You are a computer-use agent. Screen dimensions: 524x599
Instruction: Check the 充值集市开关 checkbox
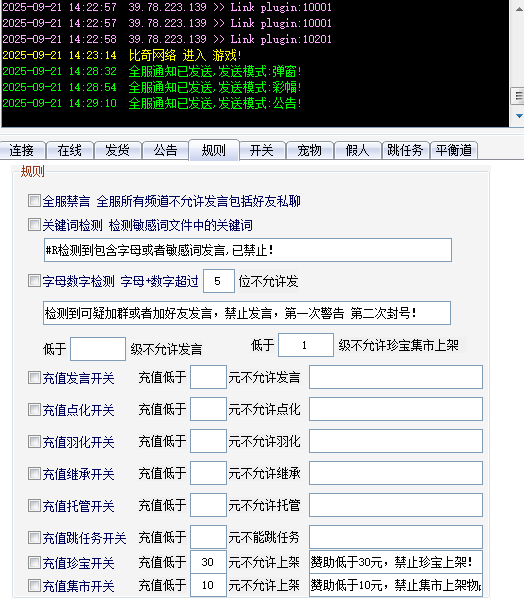coord(34,586)
